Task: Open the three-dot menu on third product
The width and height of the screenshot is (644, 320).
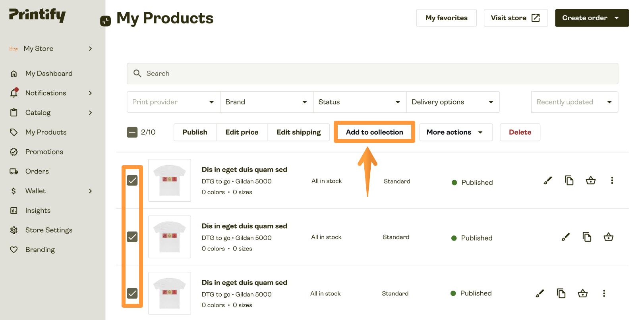Action: pos(604,293)
